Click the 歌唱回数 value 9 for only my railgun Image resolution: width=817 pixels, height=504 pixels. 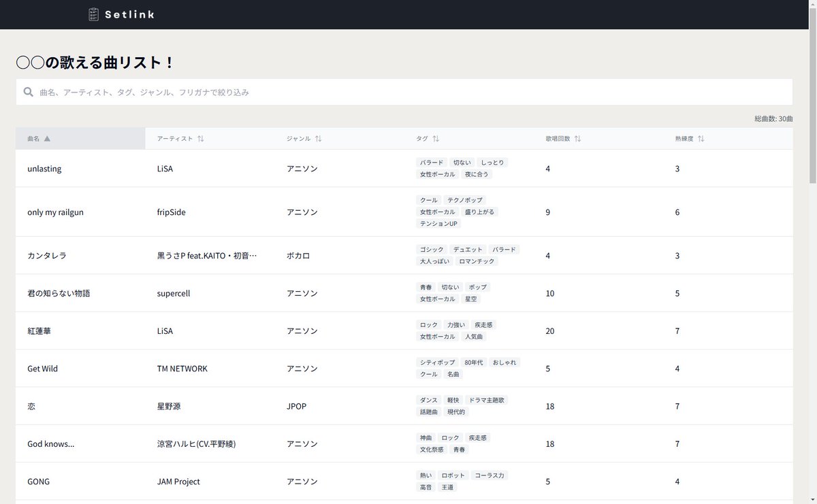[548, 212]
